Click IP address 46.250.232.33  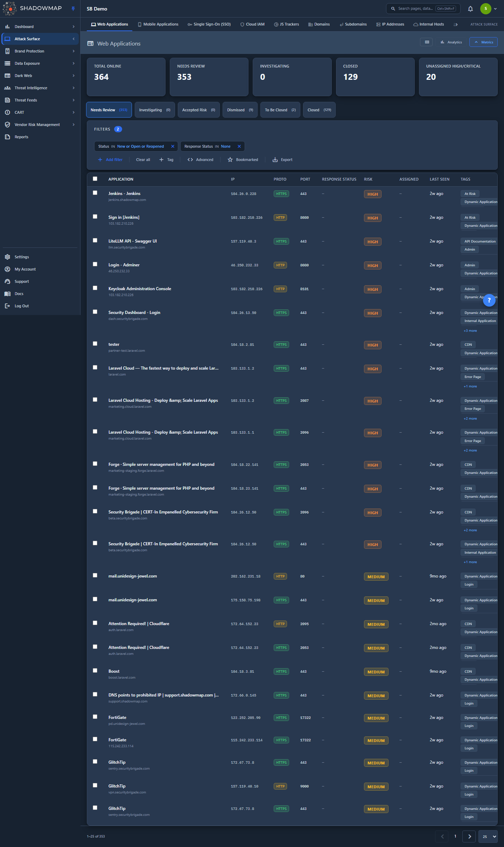click(x=245, y=265)
